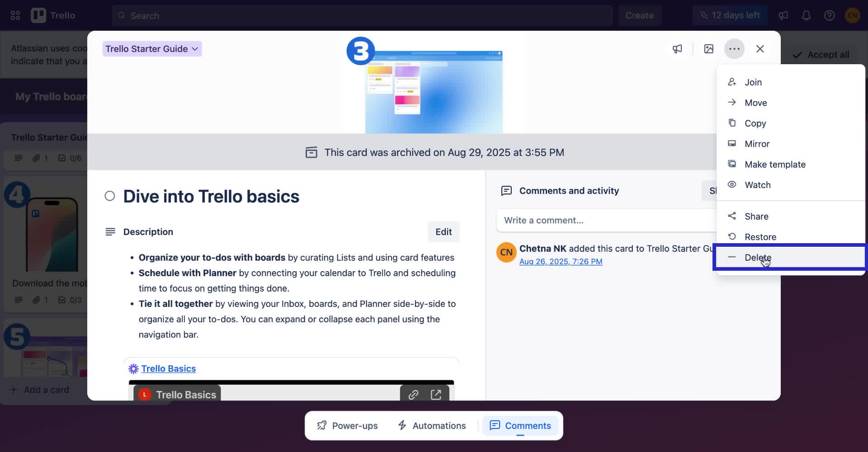Copy the Trello Basics attachment link icon

click(413, 394)
